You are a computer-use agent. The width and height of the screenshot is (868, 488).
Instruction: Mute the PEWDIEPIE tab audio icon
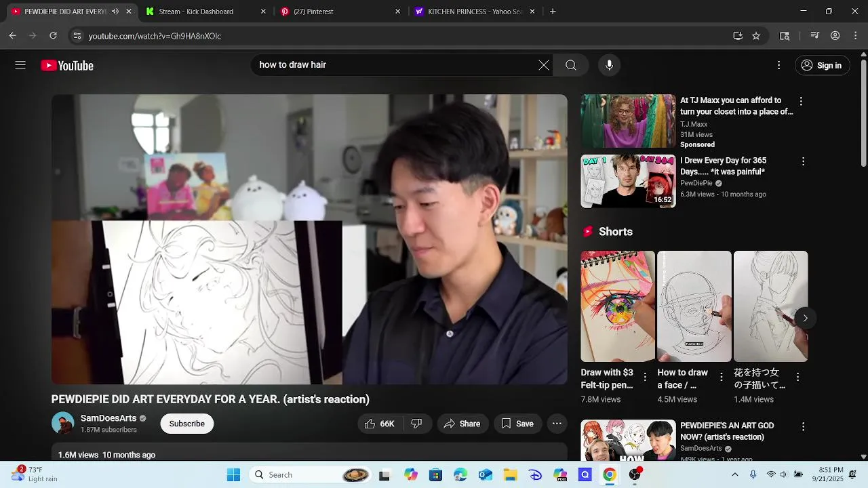point(115,12)
